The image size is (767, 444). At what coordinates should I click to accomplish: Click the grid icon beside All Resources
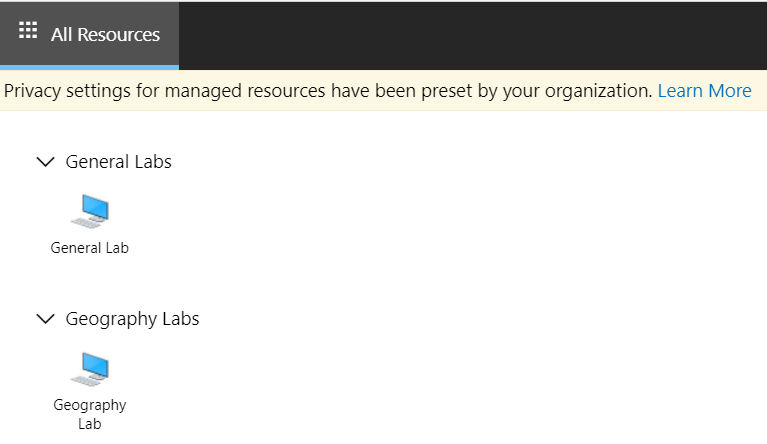28,31
